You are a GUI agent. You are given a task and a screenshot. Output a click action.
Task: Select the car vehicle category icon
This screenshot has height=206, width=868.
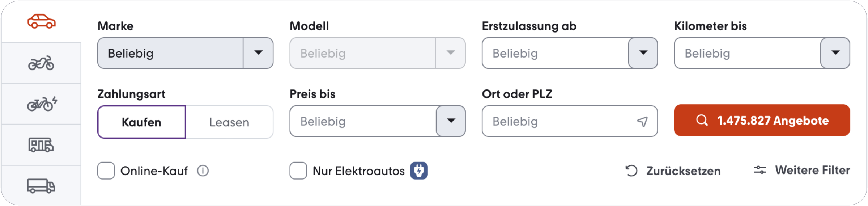coord(41,22)
